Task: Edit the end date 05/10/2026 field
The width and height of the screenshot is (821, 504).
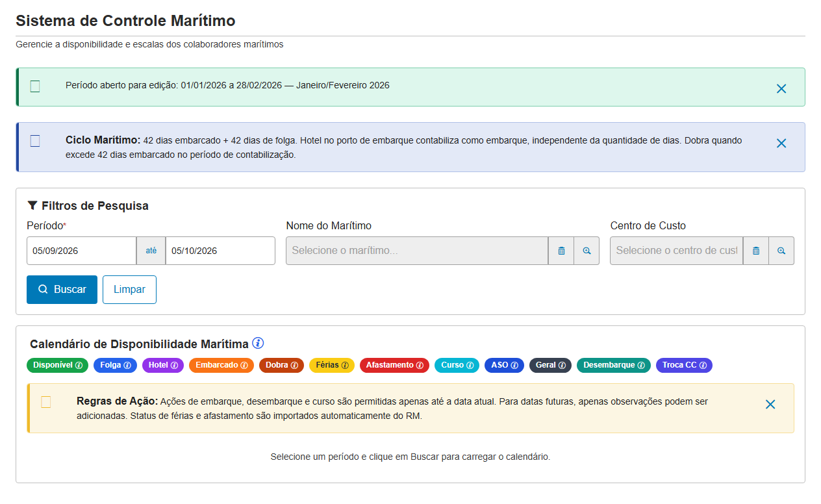Action: 220,251
